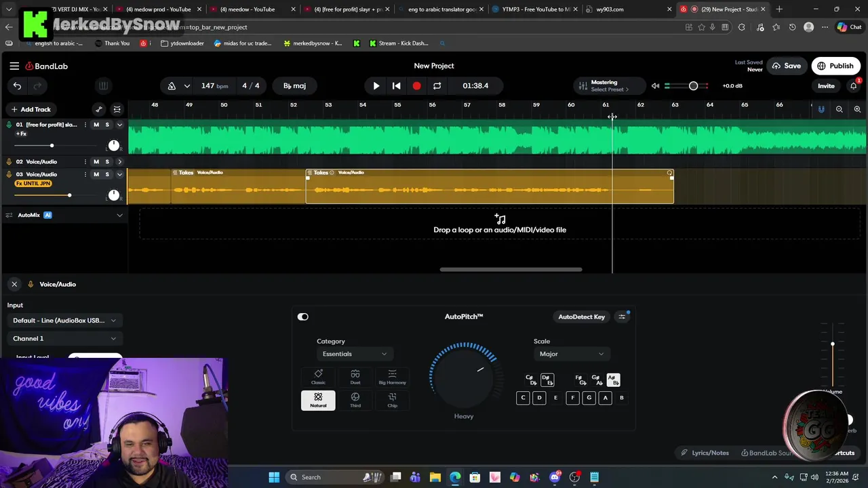Select the Duet AutoPitch preset

(x=355, y=378)
